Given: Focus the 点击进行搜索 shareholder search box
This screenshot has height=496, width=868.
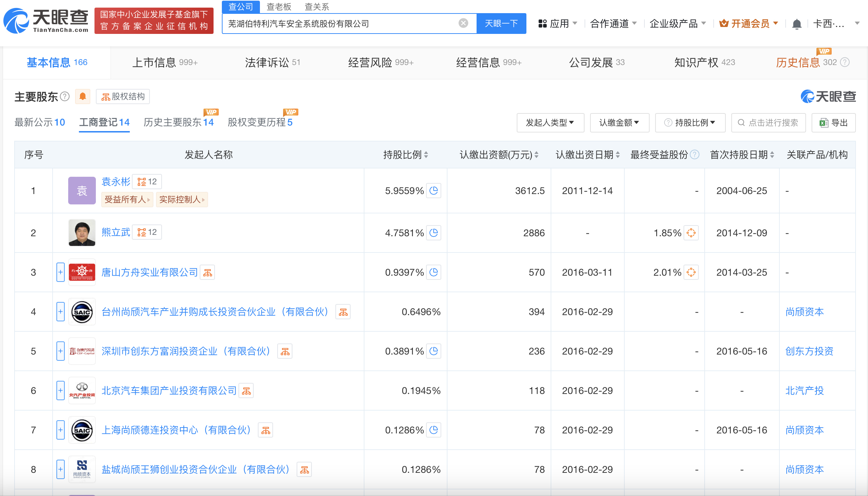Looking at the screenshot, I should point(768,123).
